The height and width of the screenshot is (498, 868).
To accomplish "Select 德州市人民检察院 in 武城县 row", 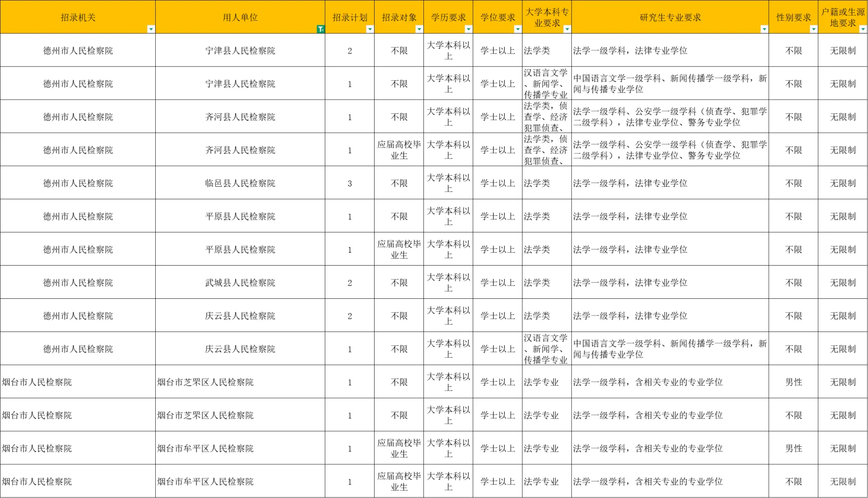I will click(78, 283).
